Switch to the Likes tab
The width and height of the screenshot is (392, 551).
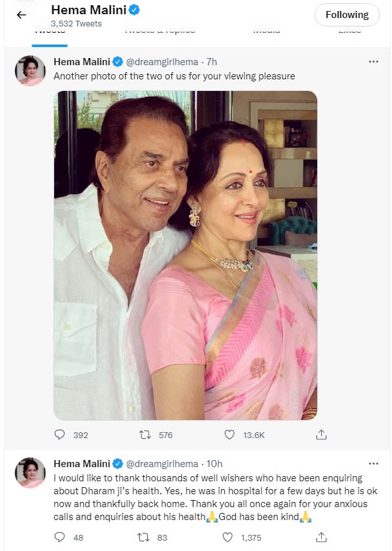(x=350, y=31)
